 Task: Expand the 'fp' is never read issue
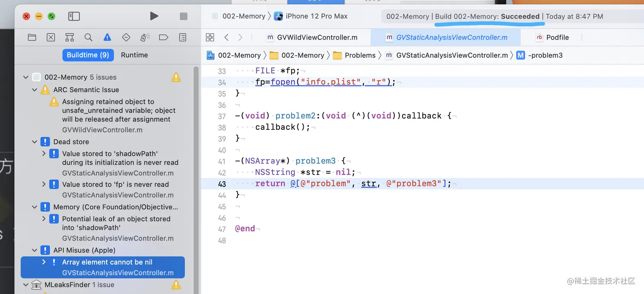coord(44,184)
